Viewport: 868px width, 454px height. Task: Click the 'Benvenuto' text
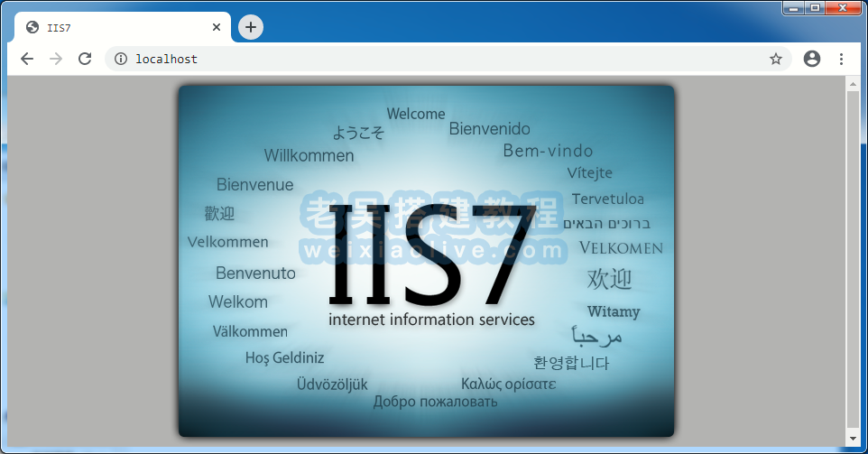click(x=255, y=273)
